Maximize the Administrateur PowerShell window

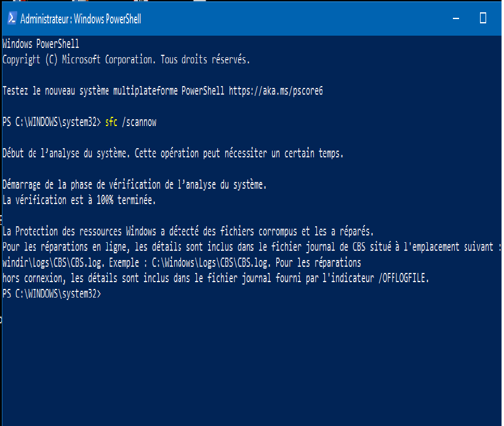pos(483,18)
